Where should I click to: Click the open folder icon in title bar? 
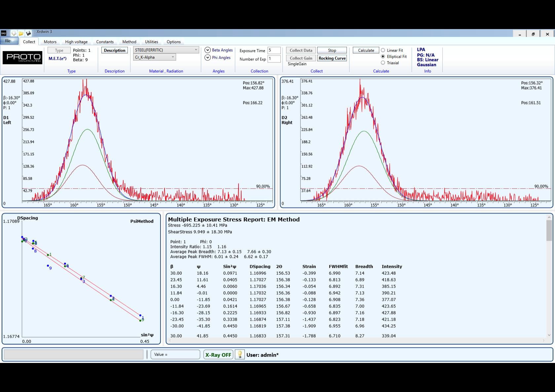[x=21, y=33]
